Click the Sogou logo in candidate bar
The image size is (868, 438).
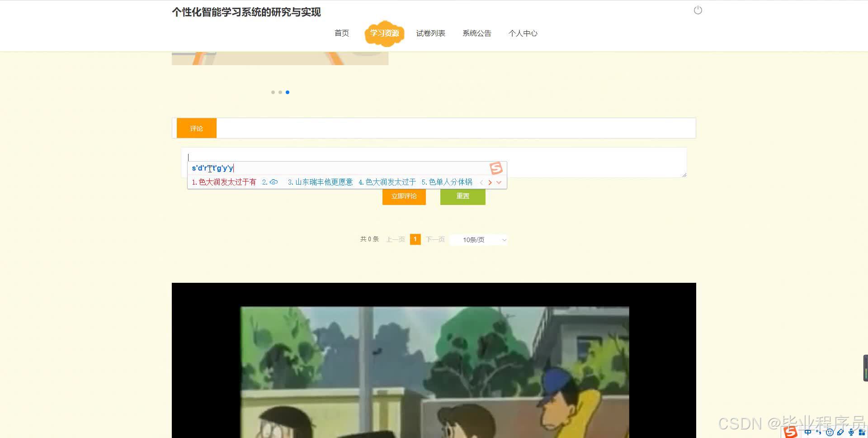click(x=496, y=168)
